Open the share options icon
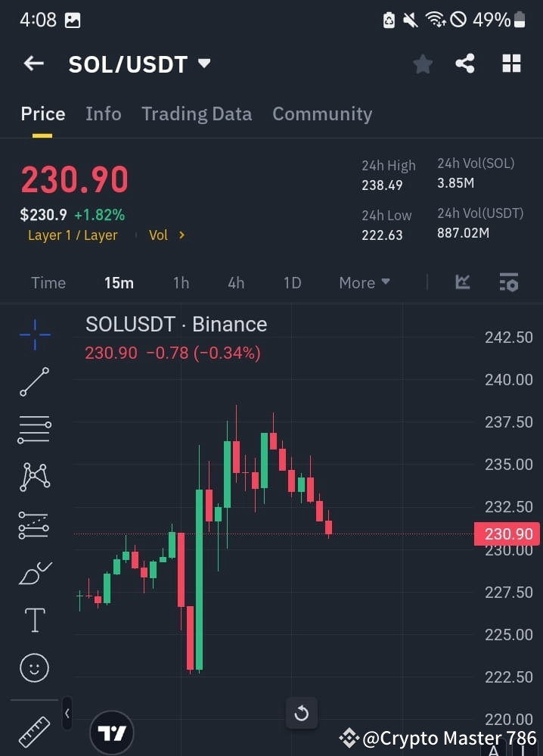Screen dimensions: 543x756 pos(465,64)
